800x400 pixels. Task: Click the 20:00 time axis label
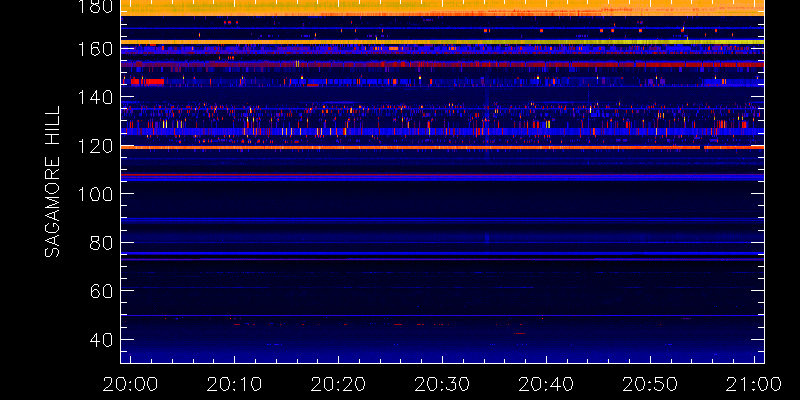point(131,384)
